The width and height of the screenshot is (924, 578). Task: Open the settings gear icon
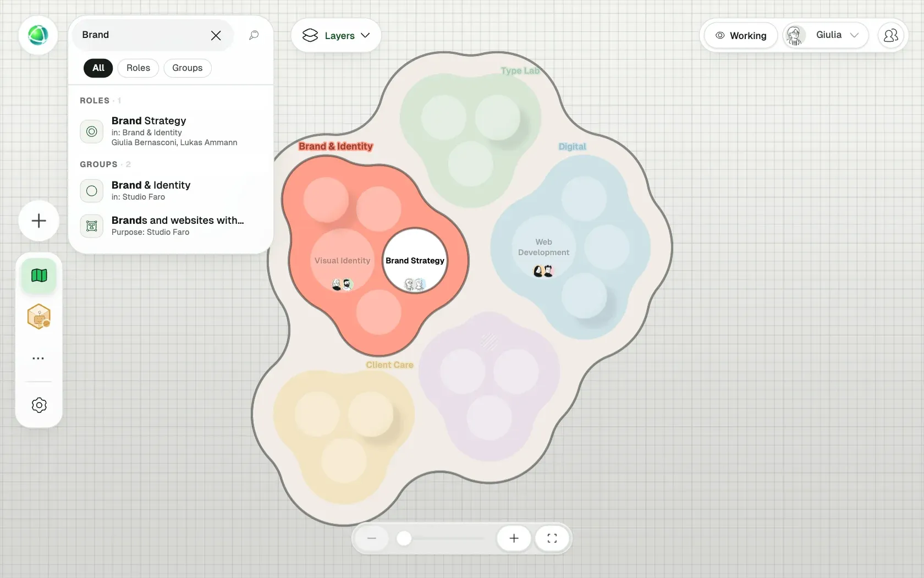[39, 405]
